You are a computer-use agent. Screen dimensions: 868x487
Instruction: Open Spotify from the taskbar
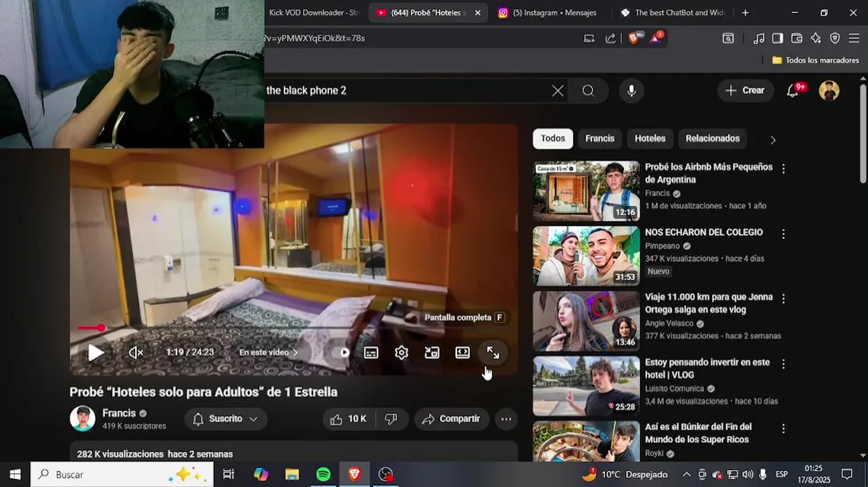coord(323,474)
